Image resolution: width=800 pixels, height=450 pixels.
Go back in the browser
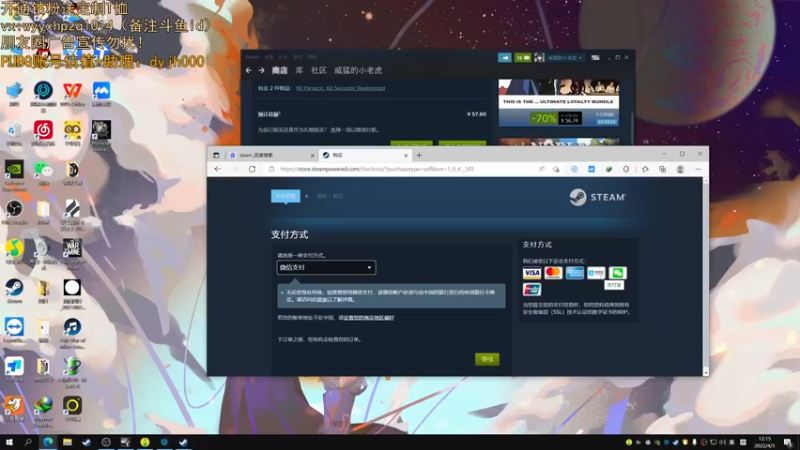(x=218, y=169)
